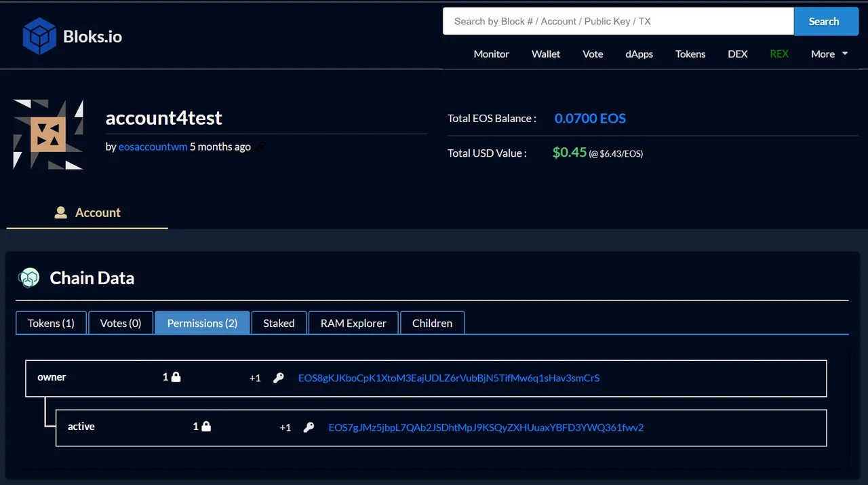868x485 pixels.
Task: Open creator account eosaccountwm link
Action: coord(153,147)
